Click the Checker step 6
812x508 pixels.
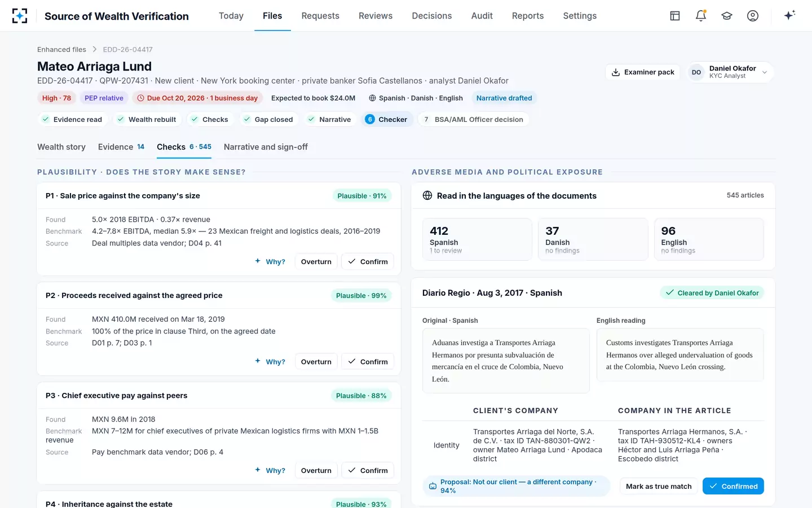tap(386, 119)
